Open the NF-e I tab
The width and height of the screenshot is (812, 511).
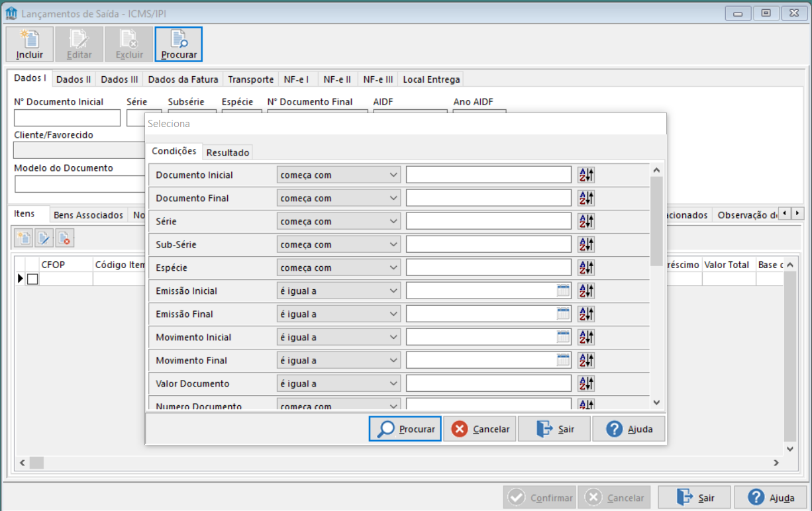coord(297,79)
